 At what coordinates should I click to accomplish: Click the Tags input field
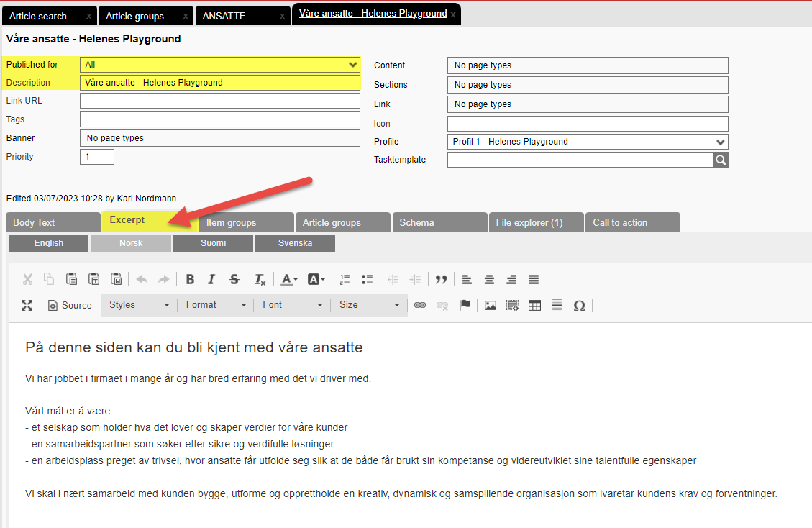point(219,119)
